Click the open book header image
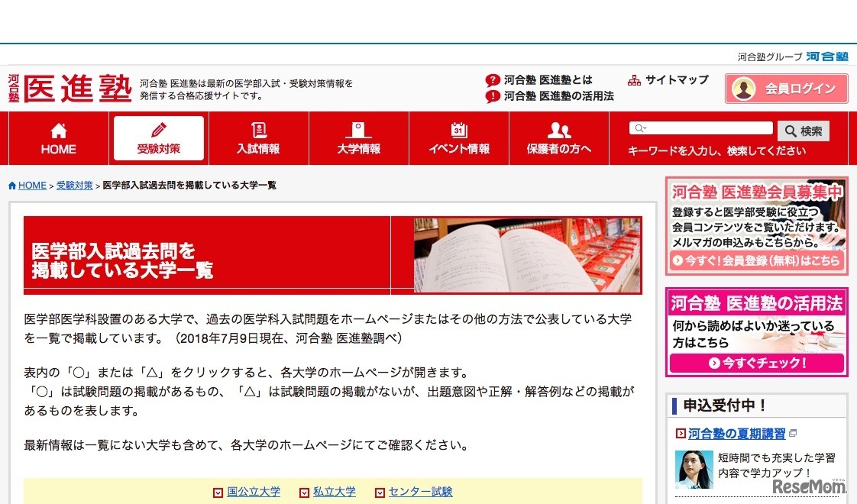 (x=527, y=255)
